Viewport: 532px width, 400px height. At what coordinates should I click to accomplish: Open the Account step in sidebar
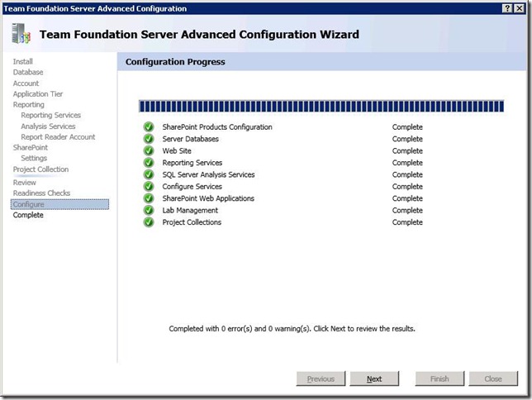pyautogui.click(x=26, y=83)
